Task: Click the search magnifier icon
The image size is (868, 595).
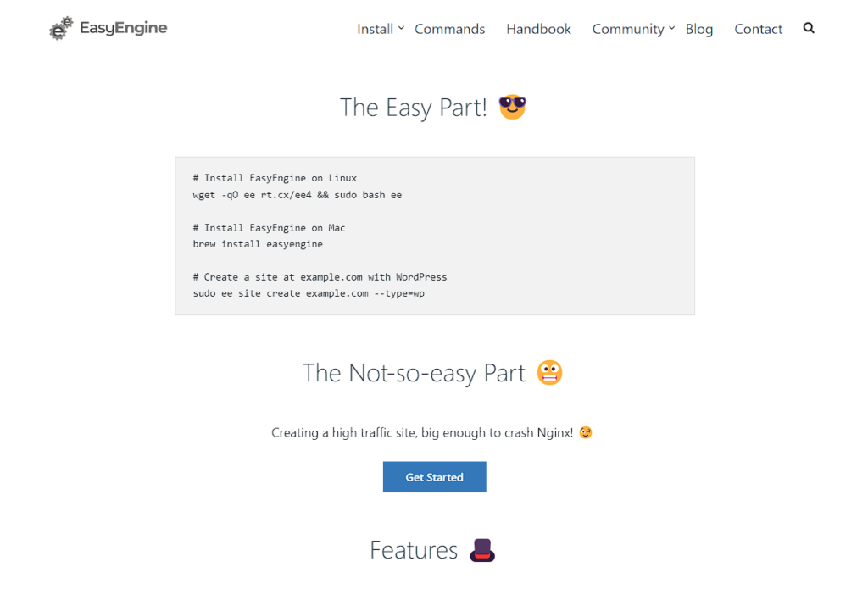Action: click(808, 28)
